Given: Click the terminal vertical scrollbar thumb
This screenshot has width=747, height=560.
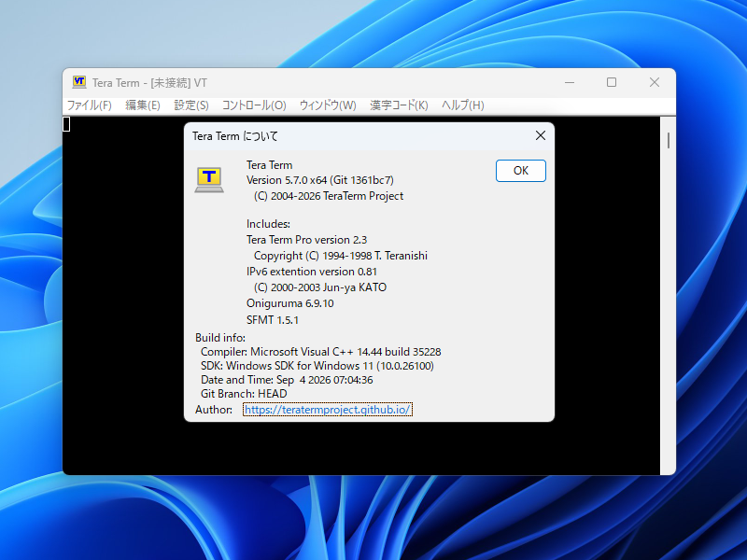Looking at the screenshot, I should (x=669, y=141).
